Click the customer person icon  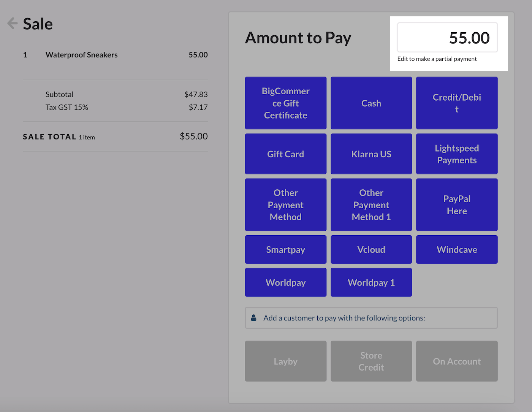[x=253, y=318]
